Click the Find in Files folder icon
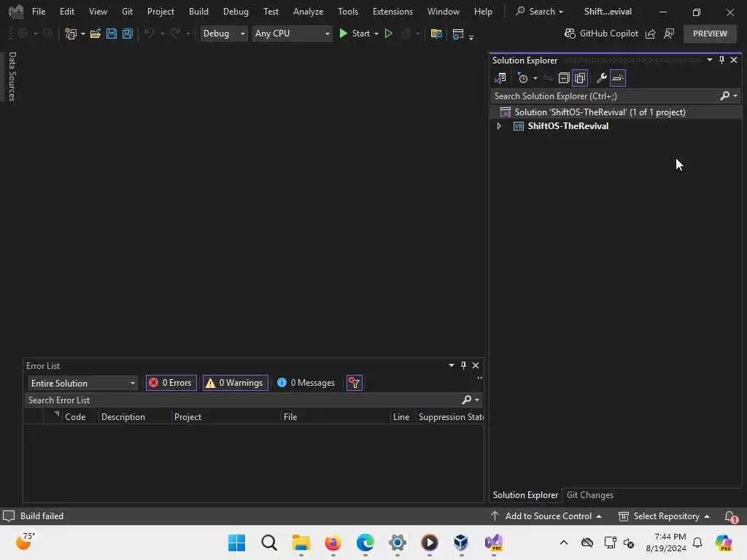 coord(436,34)
